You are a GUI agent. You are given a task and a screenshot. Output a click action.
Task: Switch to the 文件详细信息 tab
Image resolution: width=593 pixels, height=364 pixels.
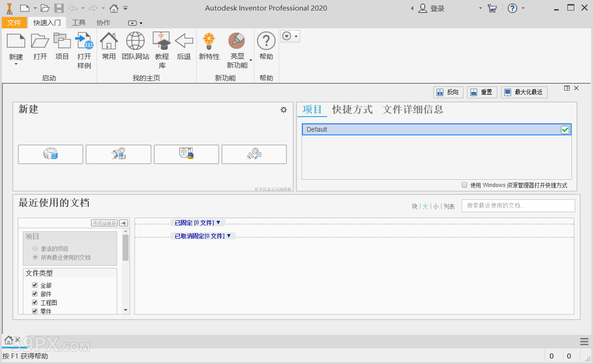(x=413, y=110)
